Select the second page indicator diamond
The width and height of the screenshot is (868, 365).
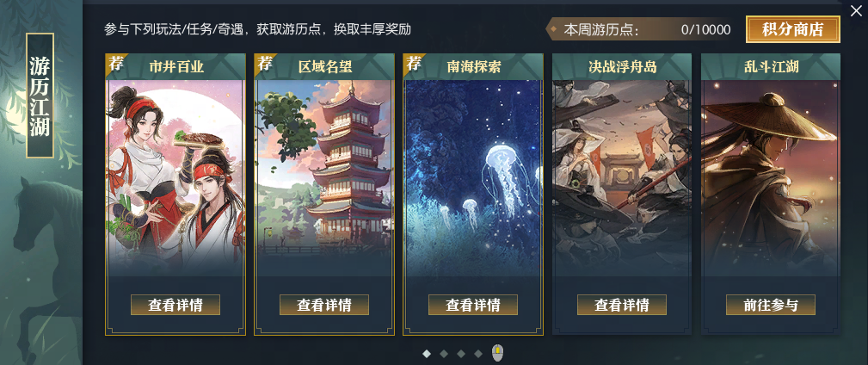(x=443, y=353)
